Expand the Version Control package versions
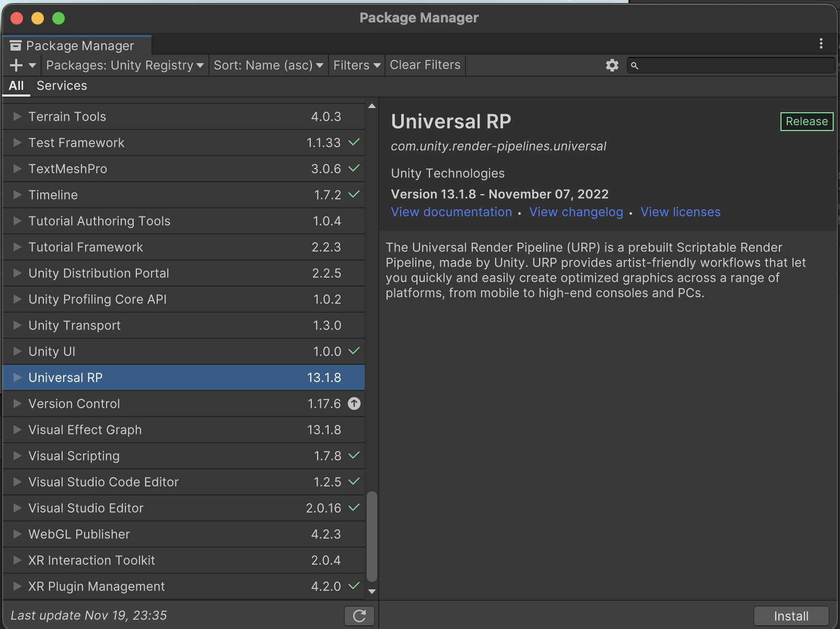The image size is (840, 629). tap(17, 403)
